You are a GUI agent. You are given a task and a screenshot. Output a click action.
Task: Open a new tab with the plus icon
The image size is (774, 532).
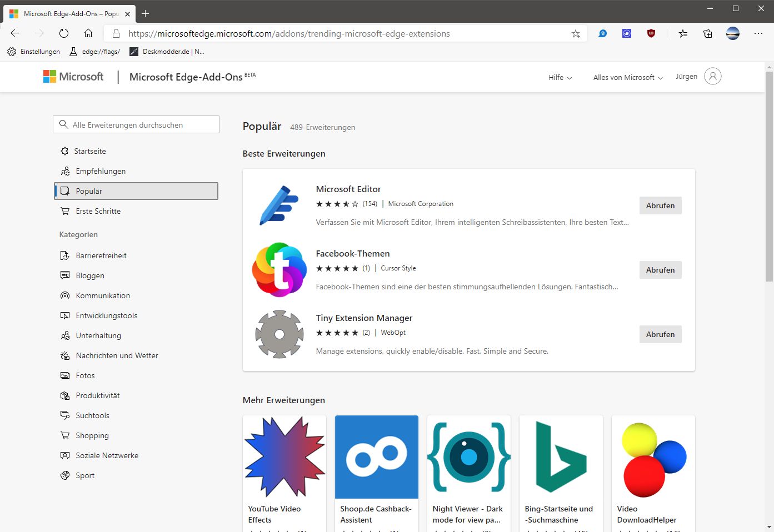click(145, 13)
